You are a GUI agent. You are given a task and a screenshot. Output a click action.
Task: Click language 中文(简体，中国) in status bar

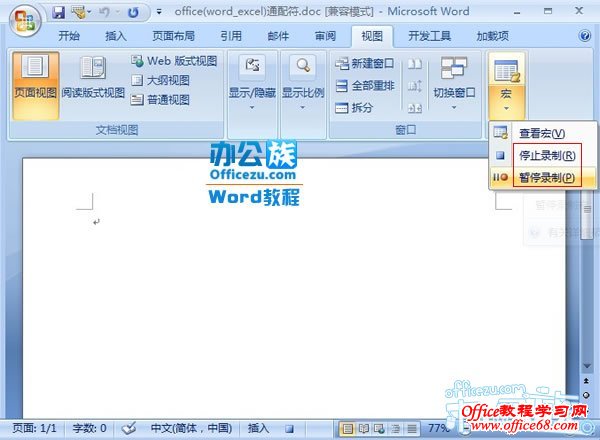click(191, 428)
